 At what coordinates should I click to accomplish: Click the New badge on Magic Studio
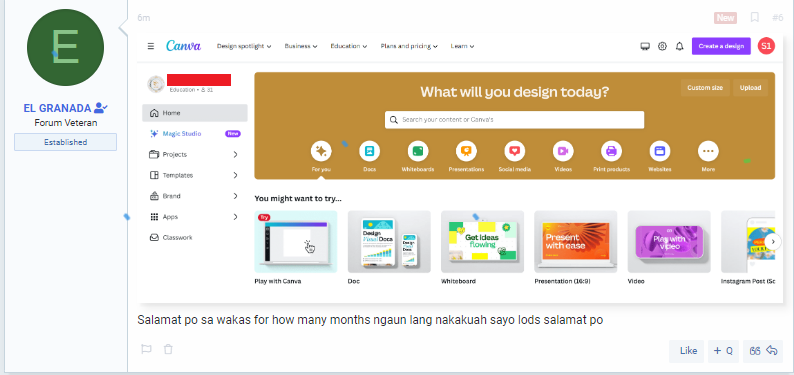(x=233, y=134)
